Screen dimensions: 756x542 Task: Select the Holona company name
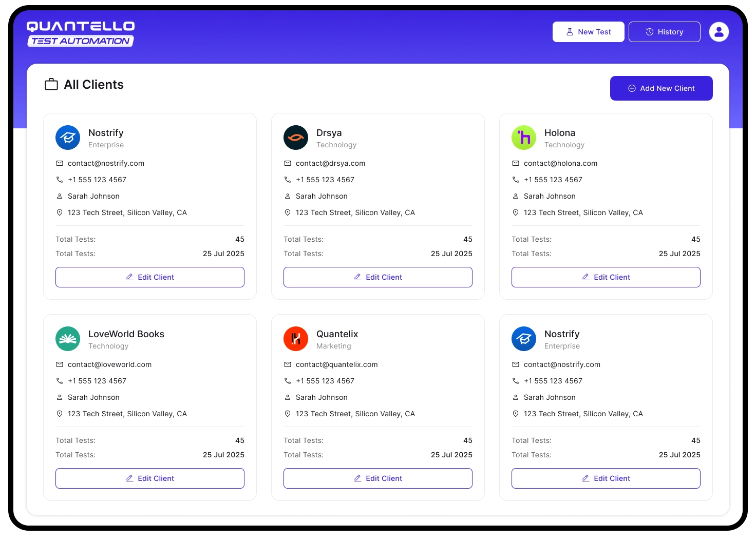click(x=560, y=133)
